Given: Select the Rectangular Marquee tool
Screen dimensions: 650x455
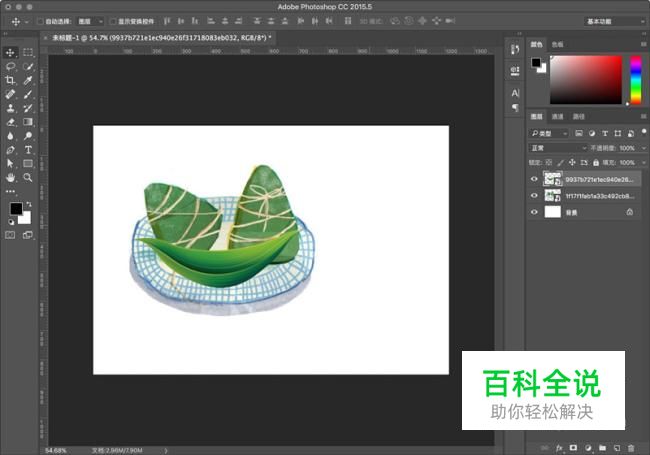Looking at the screenshot, I should (28, 52).
